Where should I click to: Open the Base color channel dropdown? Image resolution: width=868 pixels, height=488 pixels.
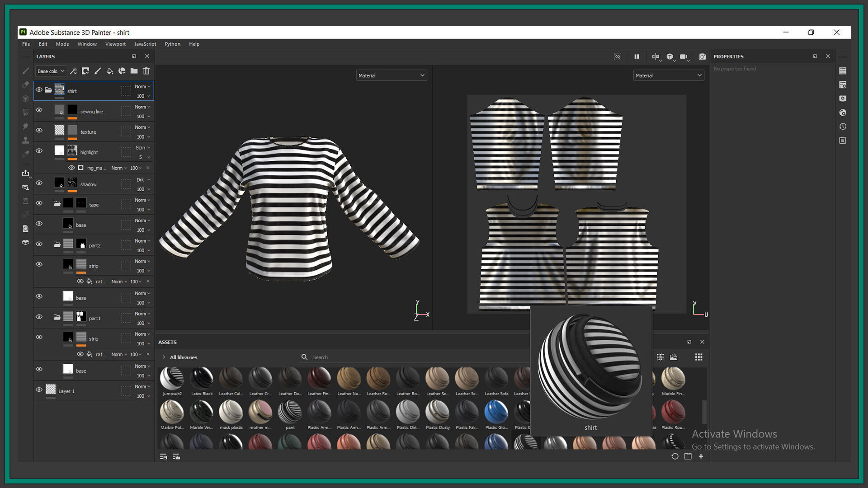[51, 71]
